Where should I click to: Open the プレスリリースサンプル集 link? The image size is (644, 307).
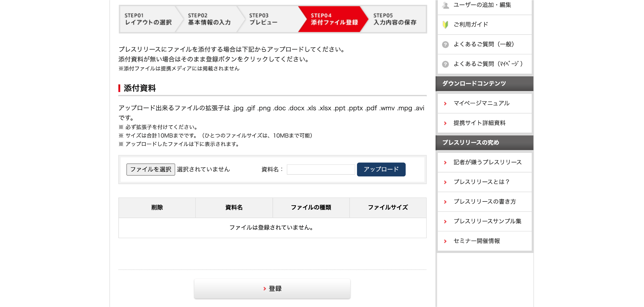487,221
